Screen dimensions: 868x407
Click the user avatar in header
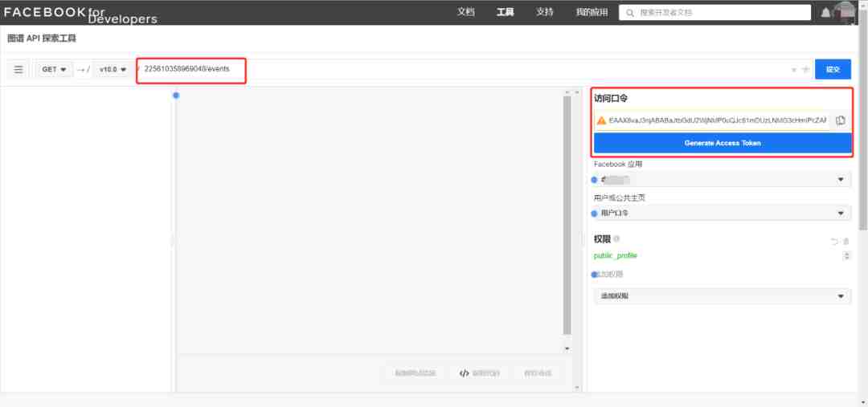coord(844,12)
